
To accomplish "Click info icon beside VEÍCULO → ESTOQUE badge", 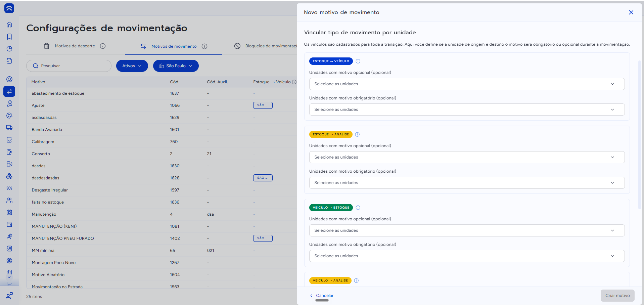I will click(x=358, y=208).
